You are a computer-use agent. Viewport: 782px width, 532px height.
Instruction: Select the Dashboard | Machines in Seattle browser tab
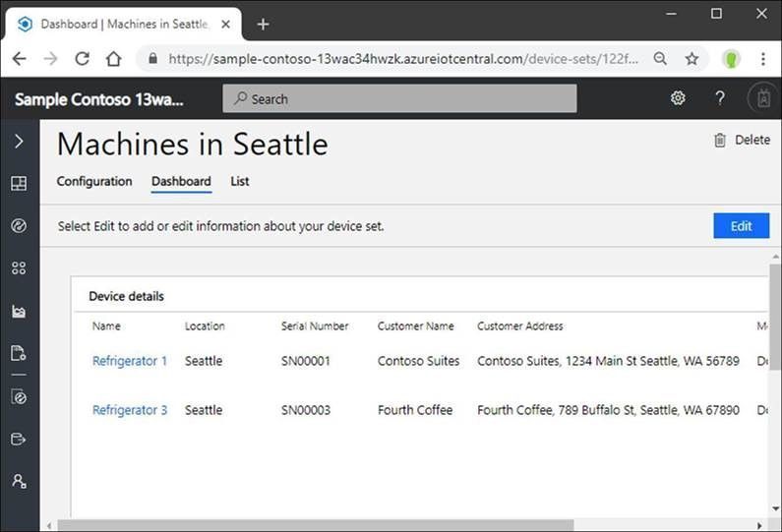pos(123,24)
